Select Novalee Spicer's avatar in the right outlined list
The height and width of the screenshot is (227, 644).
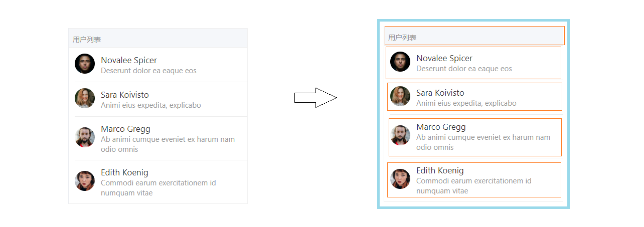point(400,62)
